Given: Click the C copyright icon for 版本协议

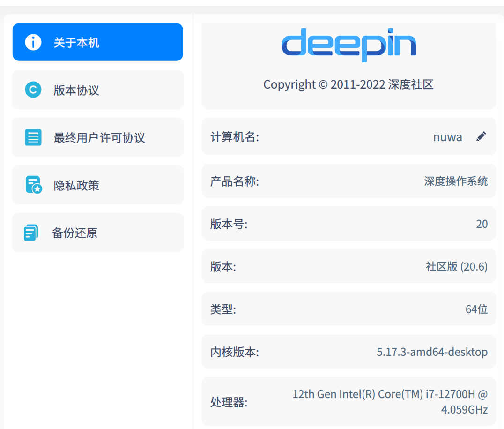Looking at the screenshot, I should (x=32, y=90).
